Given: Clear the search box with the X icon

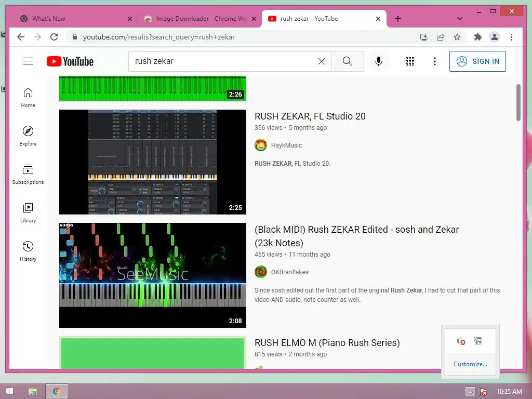Looking at the screenshot, I should (321, 61).
